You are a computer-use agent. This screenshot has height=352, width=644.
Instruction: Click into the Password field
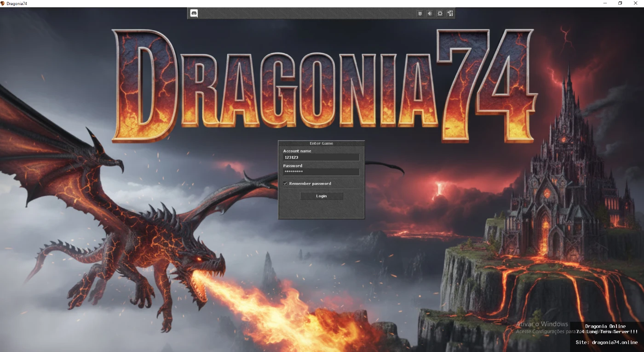(321, 172)
